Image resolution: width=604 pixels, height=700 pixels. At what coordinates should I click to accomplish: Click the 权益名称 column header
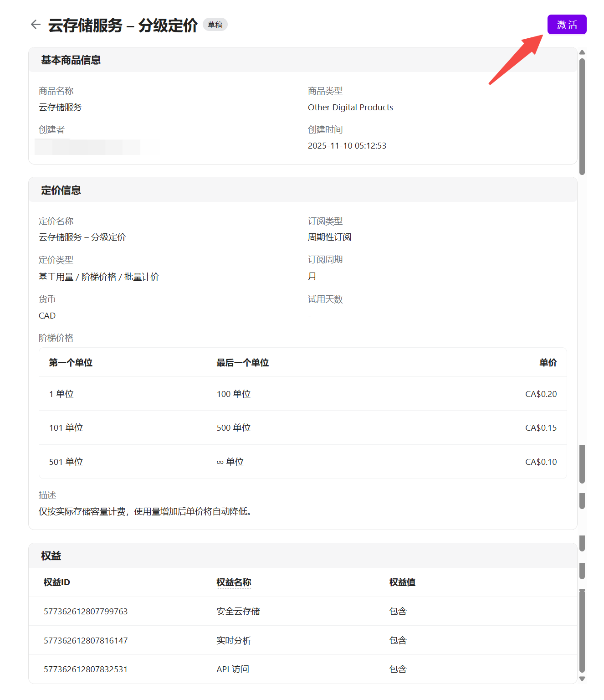click(x=234, y=582)
